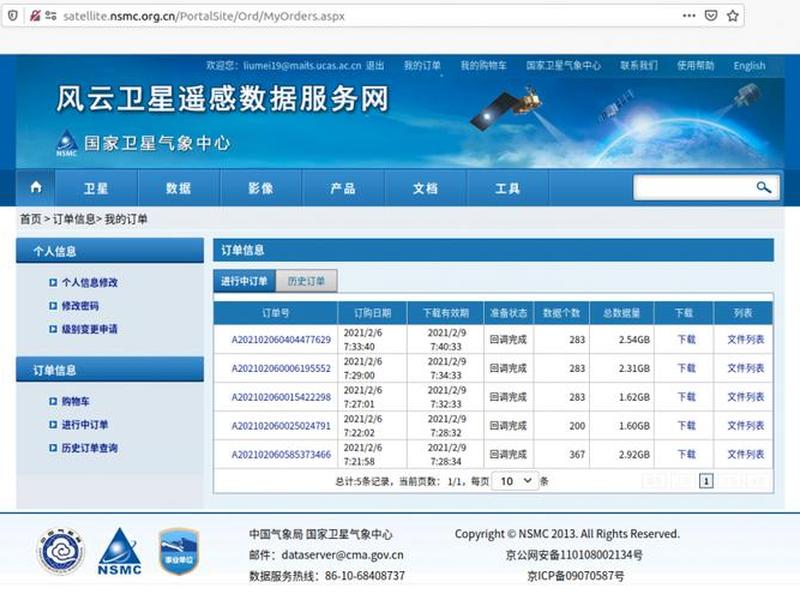Open 级别变更申请 in the sidebar
The height and width of the screenshot is (600, 800).
pos(90,329)
